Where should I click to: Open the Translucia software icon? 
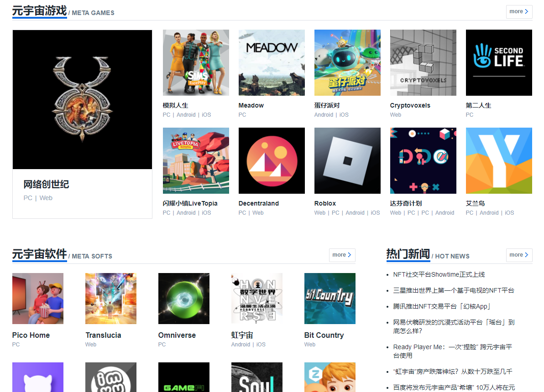111,299
